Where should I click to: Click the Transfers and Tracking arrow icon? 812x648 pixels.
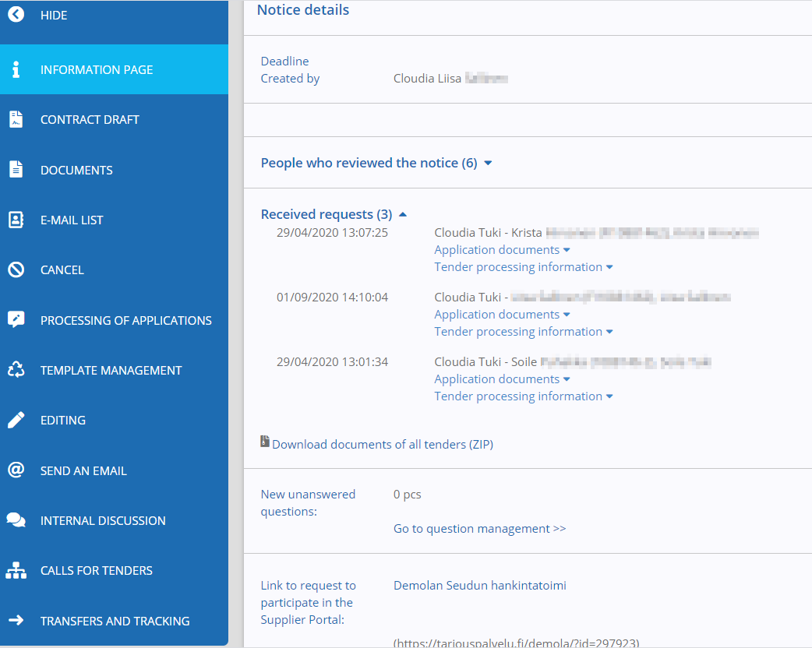point(16,620)
